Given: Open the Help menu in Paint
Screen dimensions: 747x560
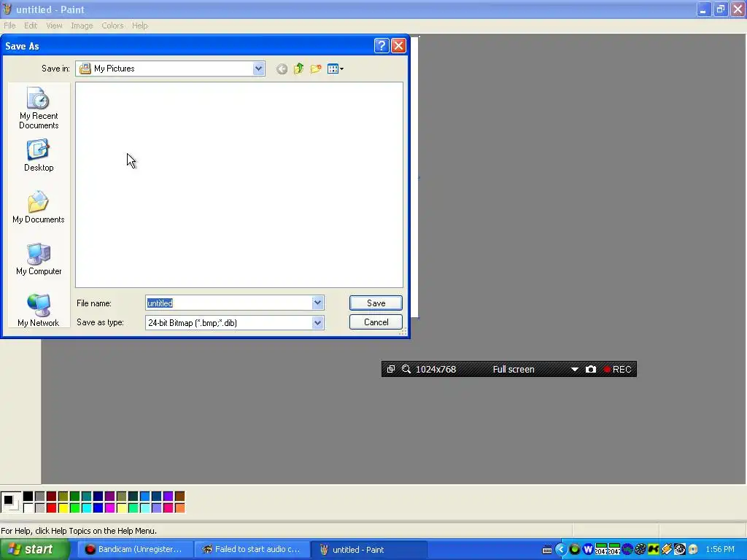Looking at the screenshot, I should pyautogui.click(x=139, y=26).
